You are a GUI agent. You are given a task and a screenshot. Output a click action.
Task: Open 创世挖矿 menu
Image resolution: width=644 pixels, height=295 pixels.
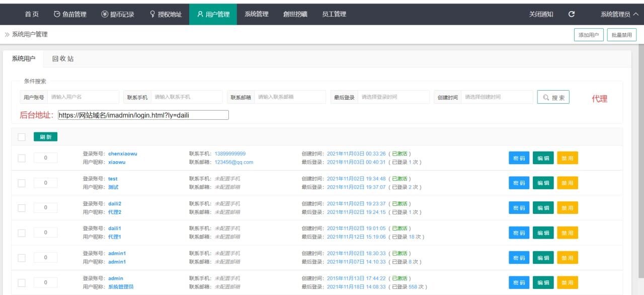point(295,14)
